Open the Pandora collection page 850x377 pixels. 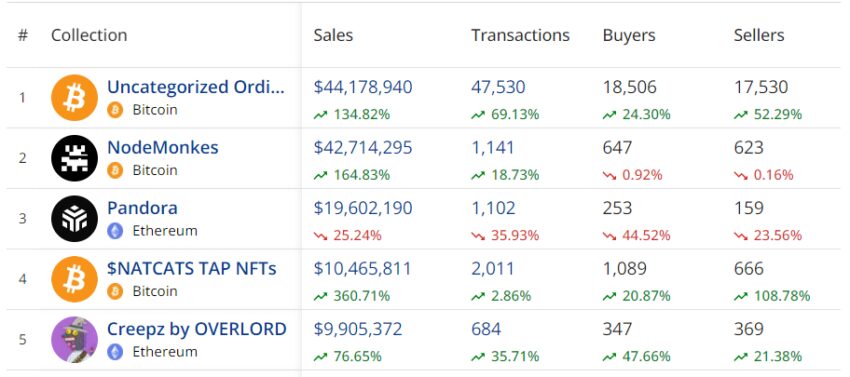coord(142,208)
